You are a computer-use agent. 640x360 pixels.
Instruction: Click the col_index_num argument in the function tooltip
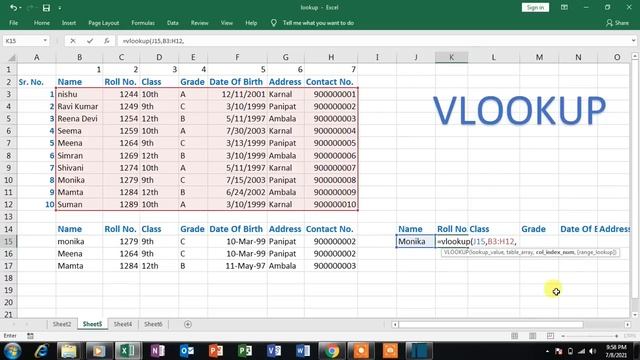tap(555, 252)
